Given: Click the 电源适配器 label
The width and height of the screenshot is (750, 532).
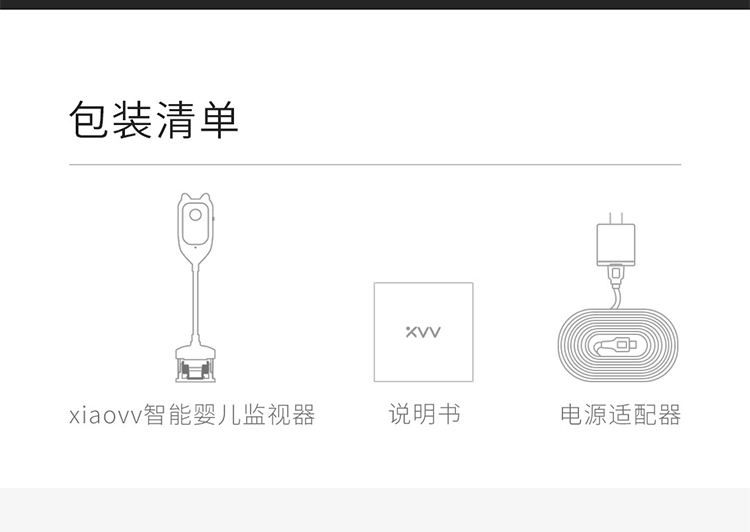Looking at the screenshot, I should (620, 415).
